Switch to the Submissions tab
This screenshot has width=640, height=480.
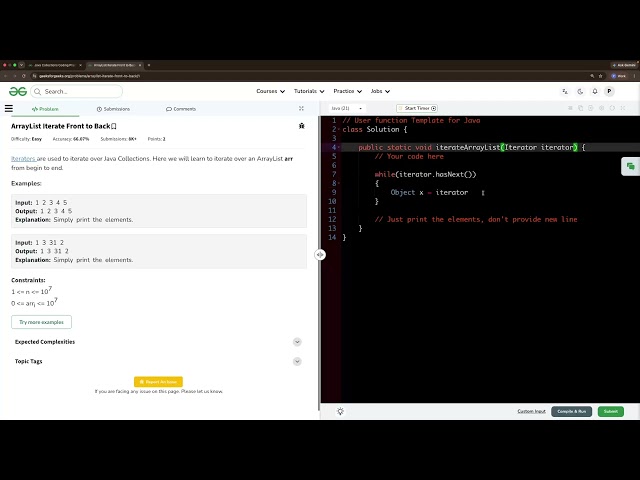113,109
